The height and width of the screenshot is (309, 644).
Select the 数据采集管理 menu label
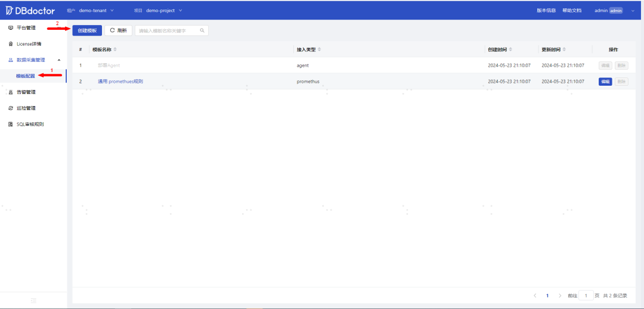click(31, 60)
